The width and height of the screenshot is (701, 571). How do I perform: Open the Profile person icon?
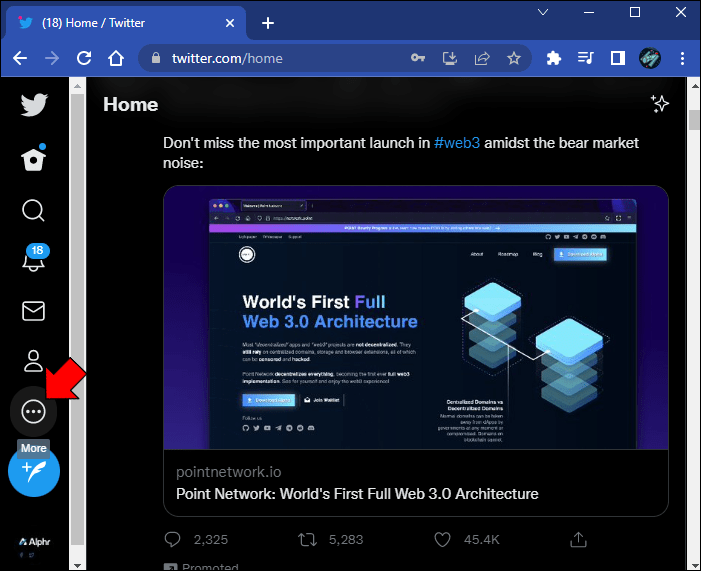[34, 361]
